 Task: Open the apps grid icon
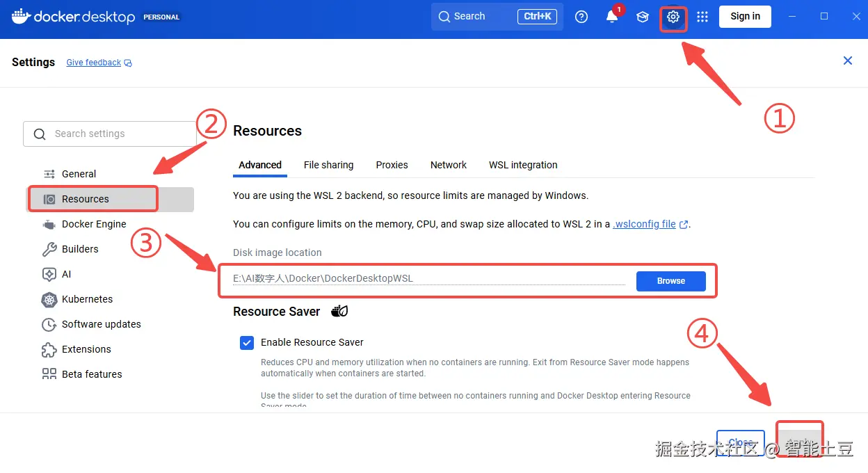[702, 17]
